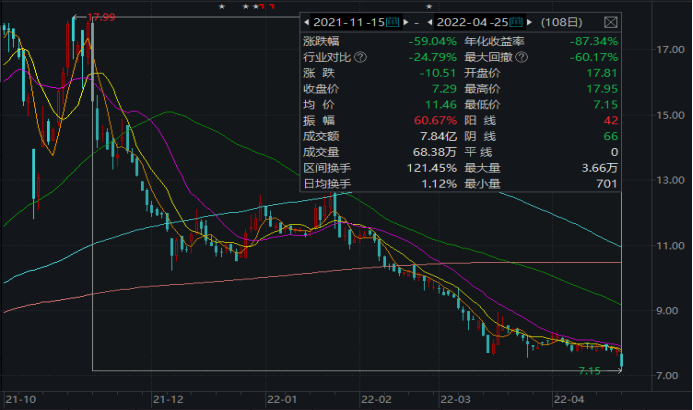The width and height of the screenshot is (693, 410).
Task: Click the leftmost star marker atop the chart
Action: 222,7
